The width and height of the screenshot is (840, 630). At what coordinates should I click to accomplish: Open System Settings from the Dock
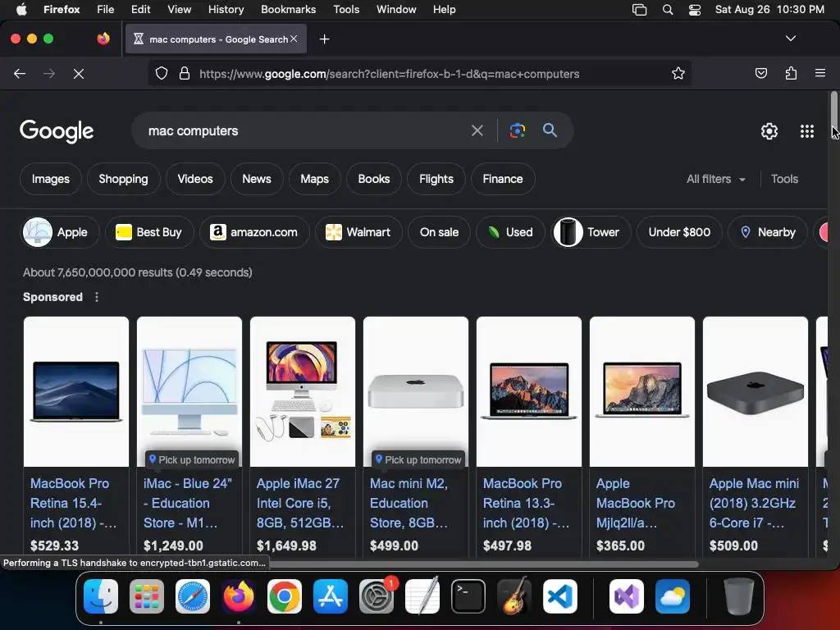click(x=376, y=596)
